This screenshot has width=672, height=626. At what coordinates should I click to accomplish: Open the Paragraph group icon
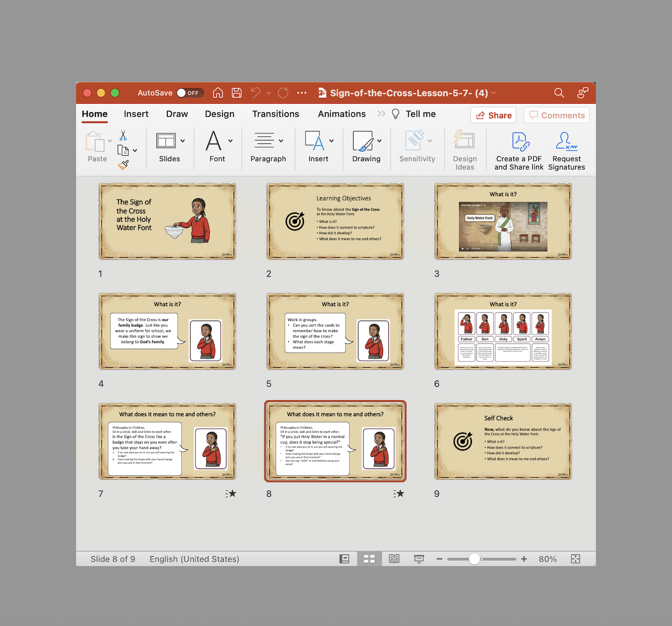coord(264,140)
